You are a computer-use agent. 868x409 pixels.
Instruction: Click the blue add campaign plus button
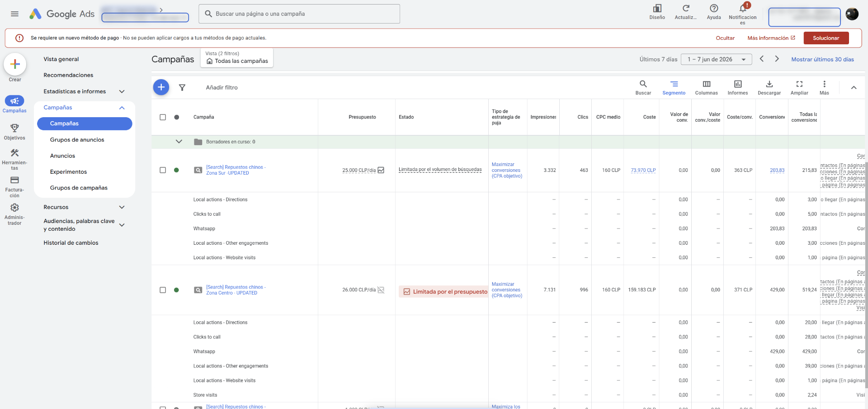coord(161,87)
